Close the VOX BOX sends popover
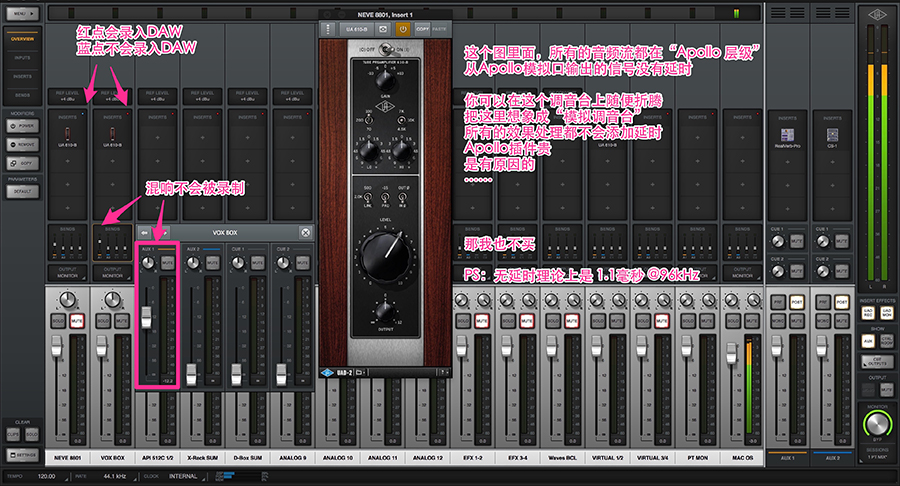 click(x=306, y=232)
